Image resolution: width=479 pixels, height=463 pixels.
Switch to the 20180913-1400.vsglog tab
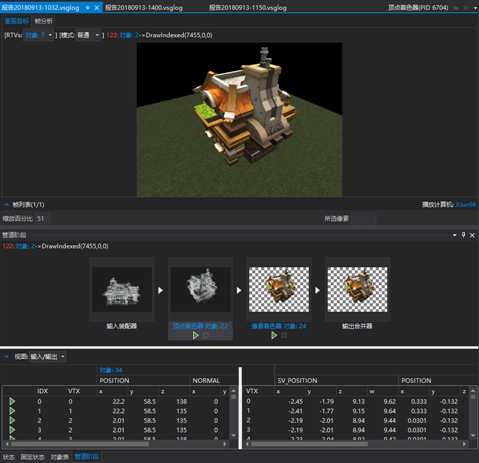tap(144, 8)
